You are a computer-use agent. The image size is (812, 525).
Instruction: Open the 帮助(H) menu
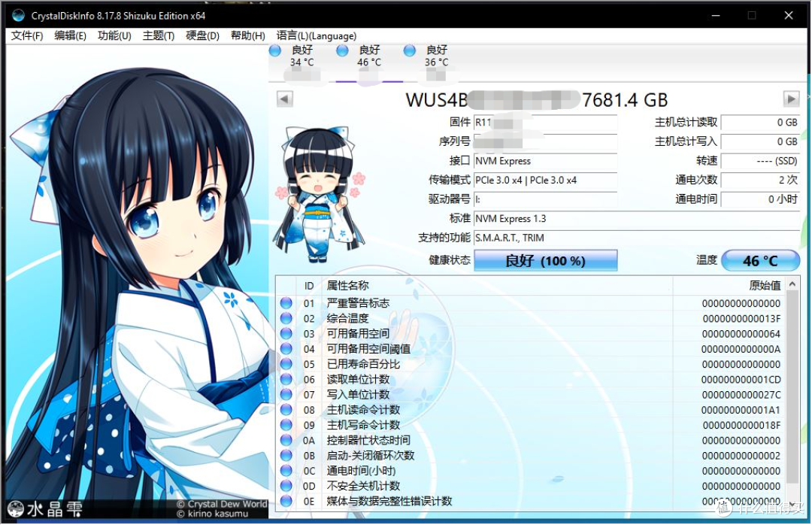pyautogui.click(x=247, y=36)
